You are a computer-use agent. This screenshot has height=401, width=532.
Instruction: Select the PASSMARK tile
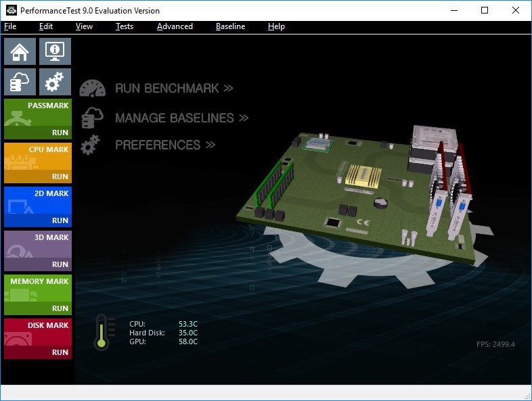tap(38, 112)
